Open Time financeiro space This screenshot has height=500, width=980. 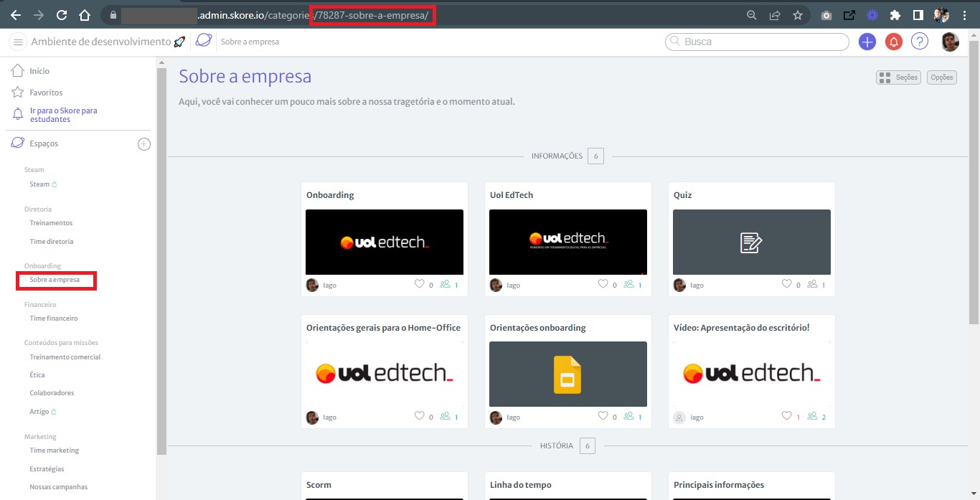coord(54,319)
